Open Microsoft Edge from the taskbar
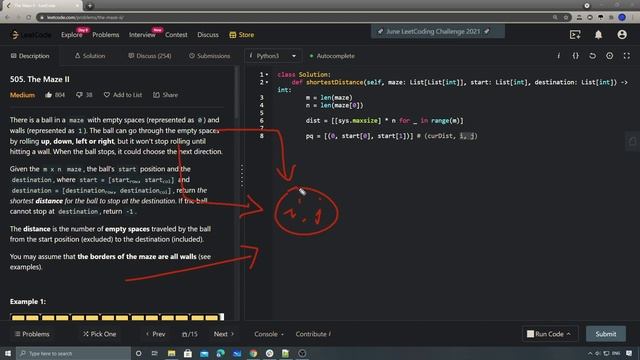This screenshot has width=640, height=360. [220, 353]
